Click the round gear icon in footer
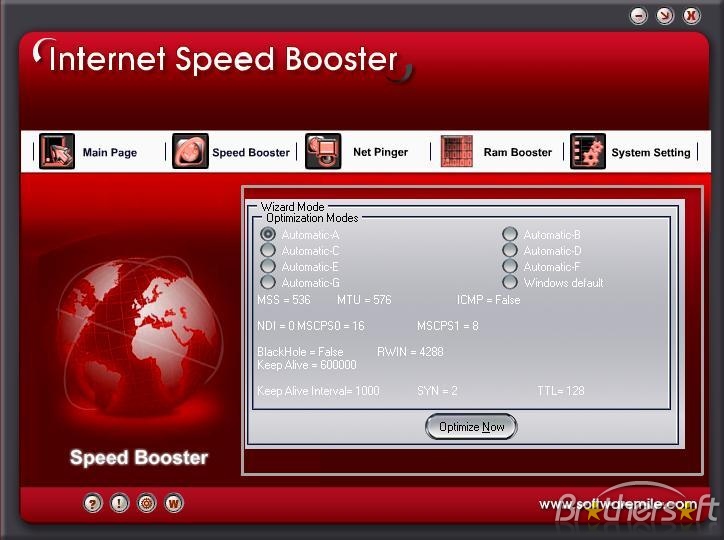Screen dimensions: 724x540 point(147,503)
